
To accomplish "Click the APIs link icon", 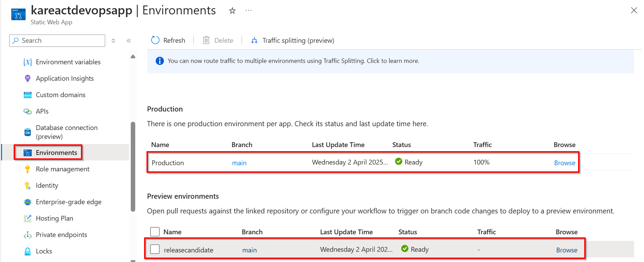I will [28, 111].
